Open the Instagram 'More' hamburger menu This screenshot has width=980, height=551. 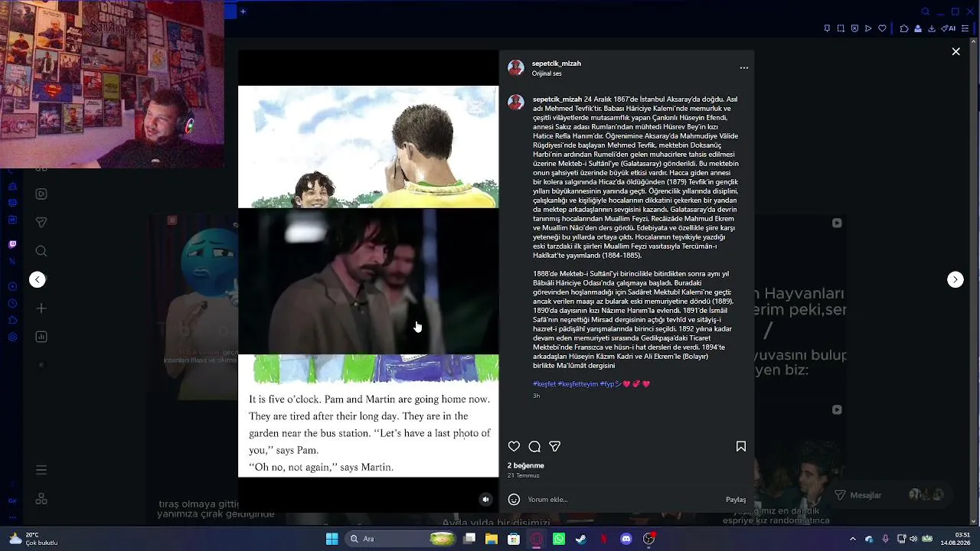coord(41,470)
